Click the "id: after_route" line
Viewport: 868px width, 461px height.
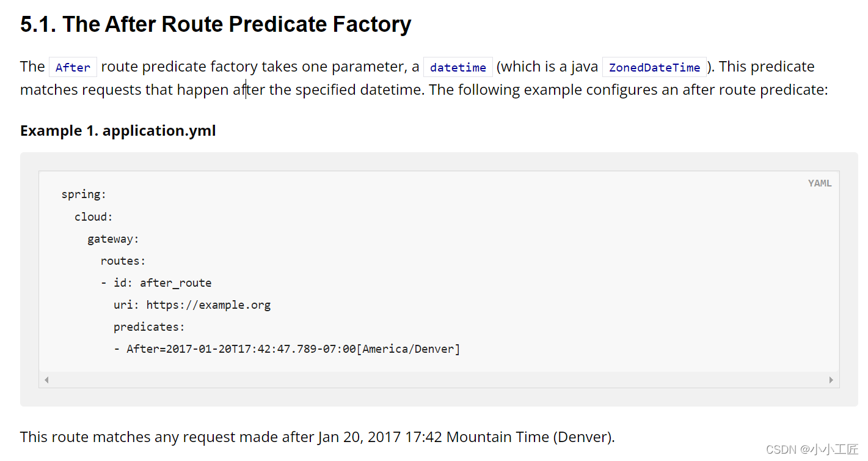[x=162, y=283]
